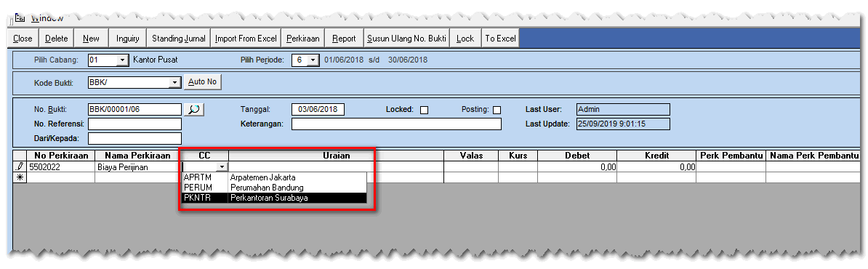Select PKNTR Perkantoran Surabaya option
This screenshot has height=269, width=868.
274,198
